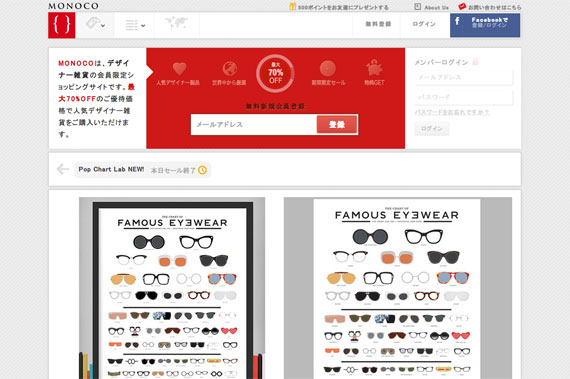This screenshot has height=379, width=570.
Task: Click the heart popular designers icon
Action: click(179, 68)
